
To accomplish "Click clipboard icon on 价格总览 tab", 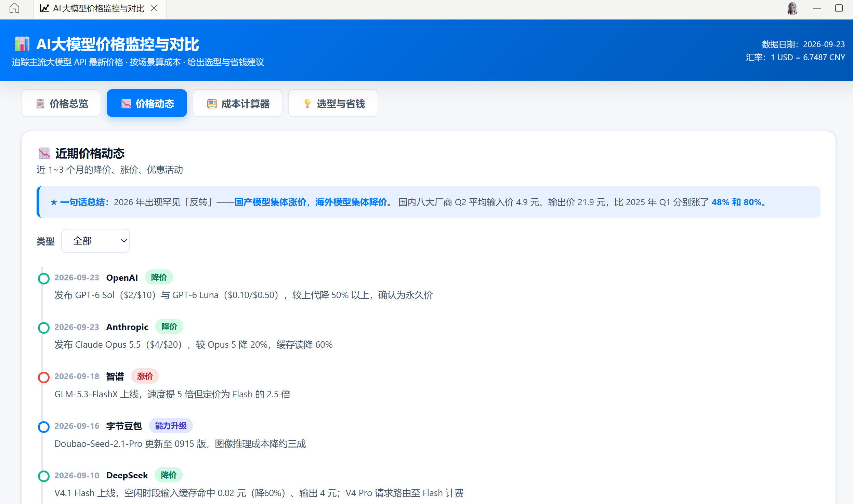I will (40, 104).
